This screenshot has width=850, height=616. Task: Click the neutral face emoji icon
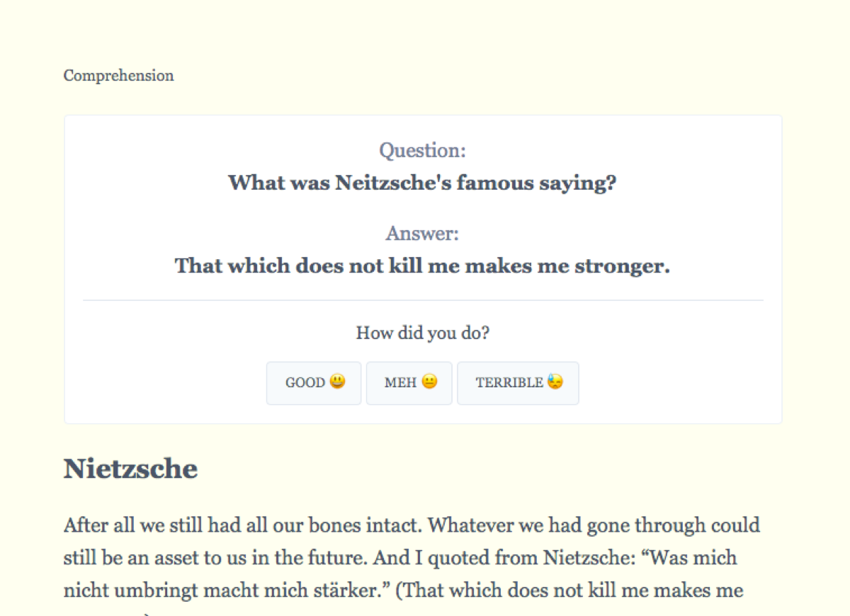429,382
